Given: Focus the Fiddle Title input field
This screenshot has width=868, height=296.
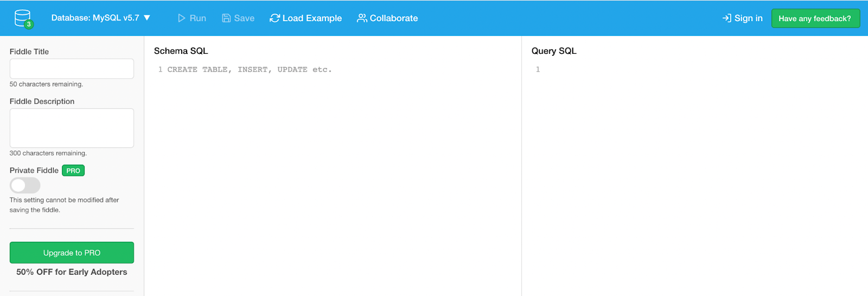Looking at the screenshot, I should pos(72,69).
